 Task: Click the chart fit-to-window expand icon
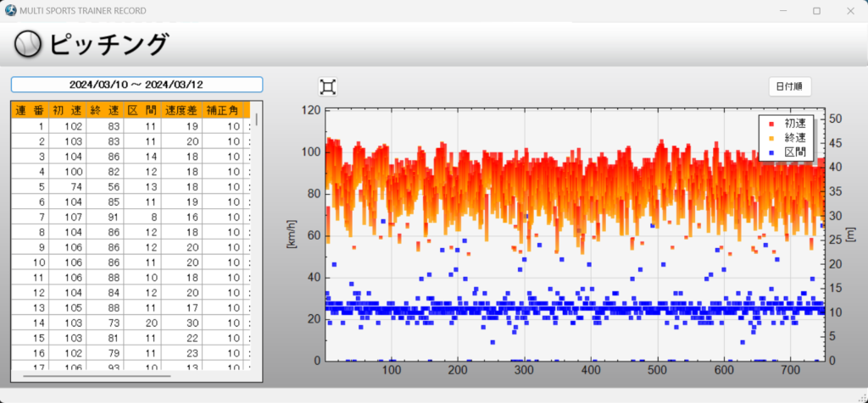point(328,86)
